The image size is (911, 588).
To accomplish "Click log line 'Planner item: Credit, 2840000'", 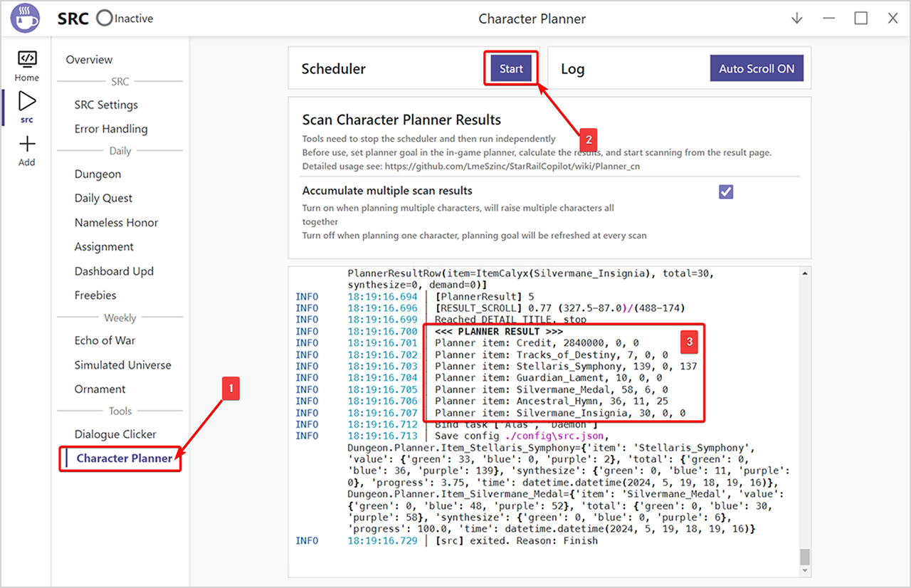I will click(537, 343).
